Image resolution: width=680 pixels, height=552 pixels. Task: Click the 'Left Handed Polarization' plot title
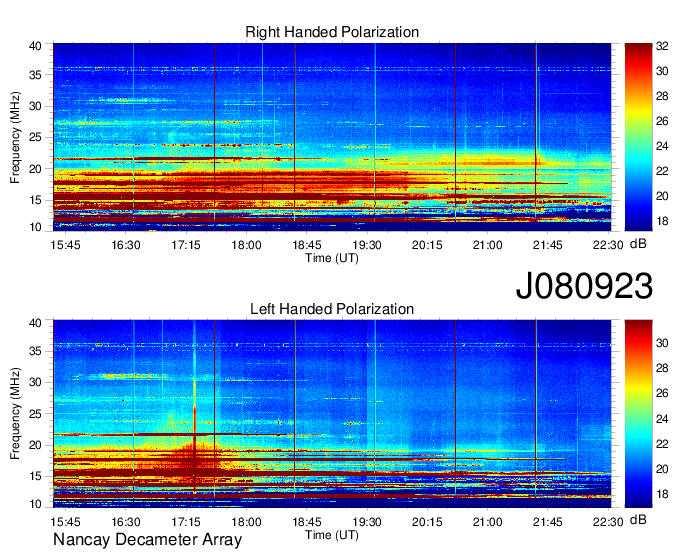(332, 309)
